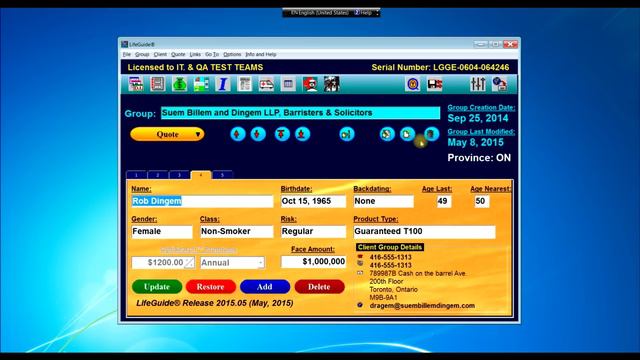Image resolution: width=640 pixels, height=360 pixels.
Task: Open the Class field showing Non-Smoker
Action: point(236,231)
